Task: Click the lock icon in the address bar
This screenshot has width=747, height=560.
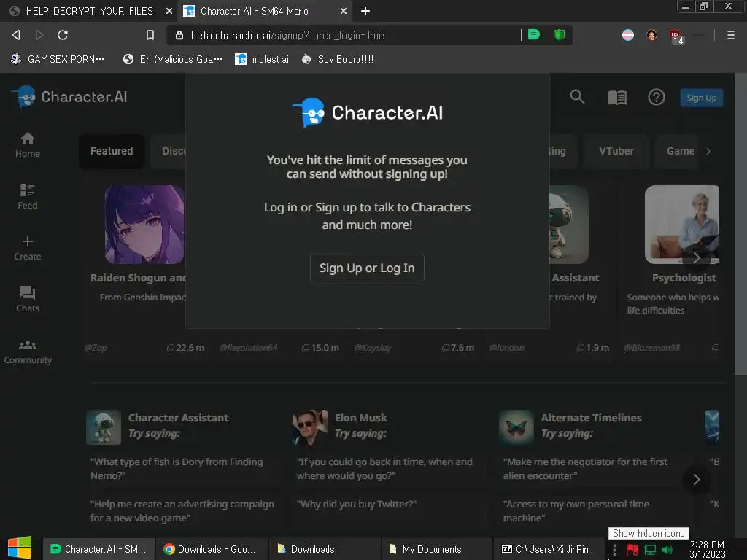Action: (x=179, y=35)
